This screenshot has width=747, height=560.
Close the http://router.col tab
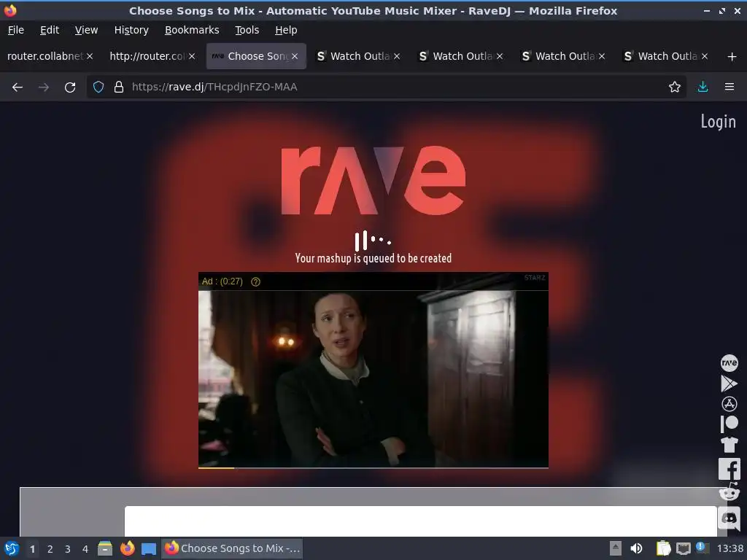coord(192,56)
